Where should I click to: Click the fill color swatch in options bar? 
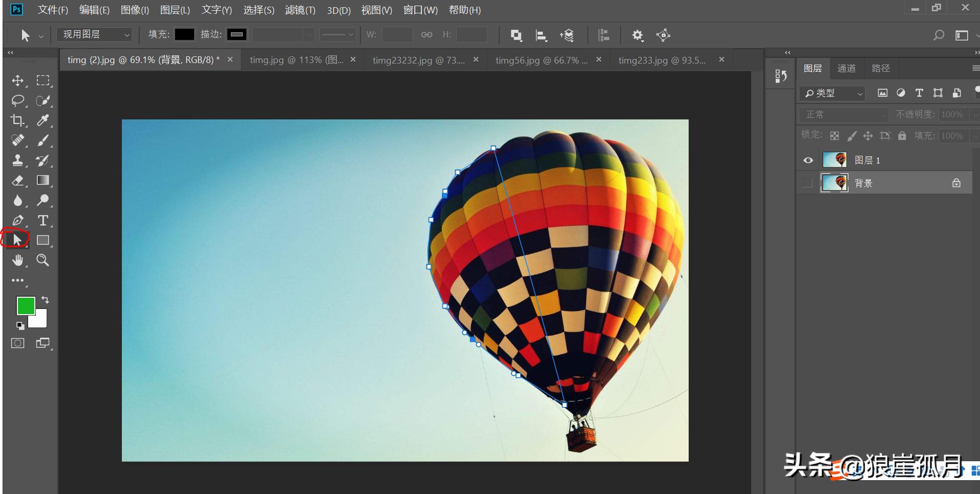point(184,34)
